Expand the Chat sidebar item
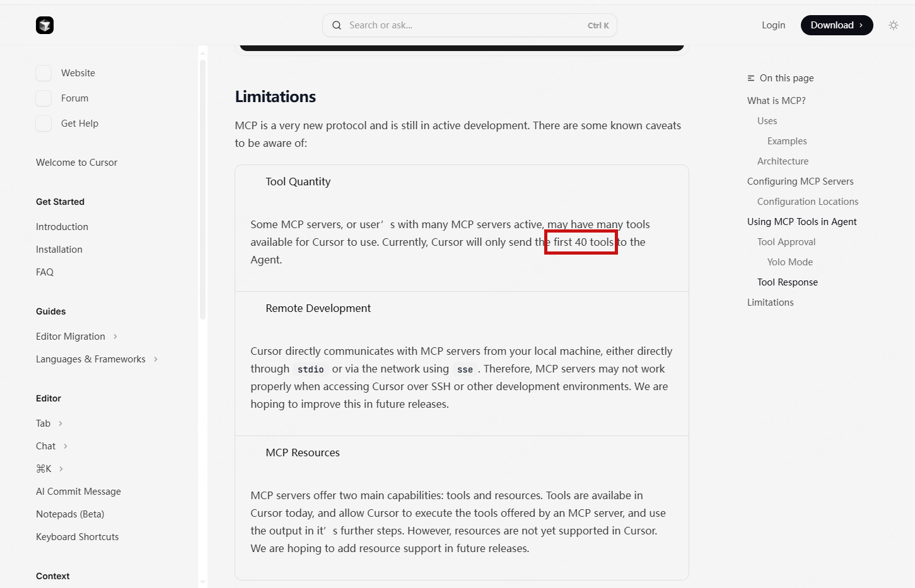Viewport: 915px width, 588px height. pyautogui.click(x=66, y=446)
